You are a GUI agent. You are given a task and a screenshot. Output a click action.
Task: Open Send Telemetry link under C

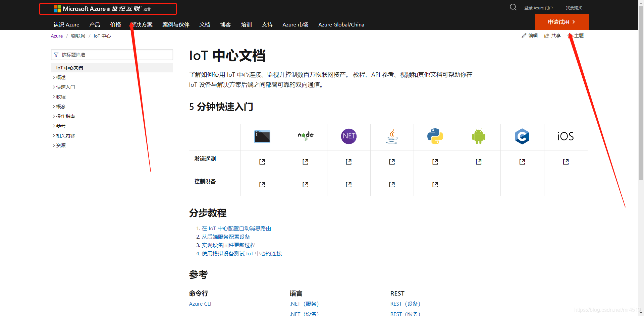pyautogui.click(x=522, y=162)
